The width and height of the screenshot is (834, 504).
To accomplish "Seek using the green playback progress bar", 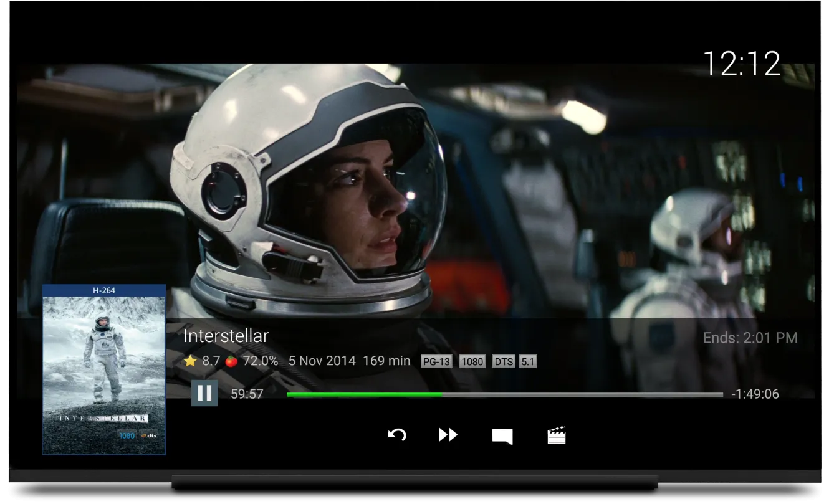I will [x=505, y=394].
